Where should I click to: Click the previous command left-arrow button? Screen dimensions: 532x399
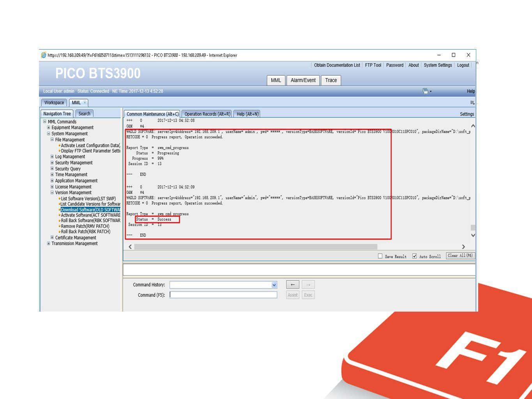293,285
